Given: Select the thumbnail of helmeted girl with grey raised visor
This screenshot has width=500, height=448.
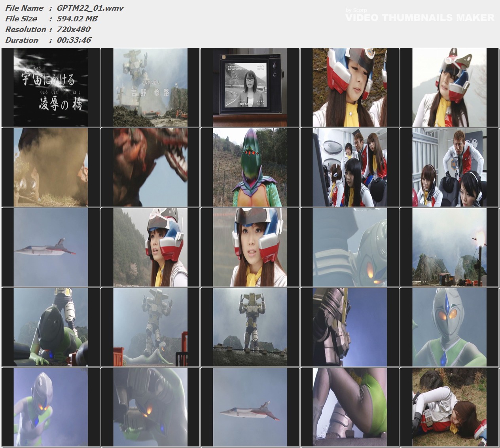Looking at the screenshot, I should pyautogui.click(x=150, y=247).
